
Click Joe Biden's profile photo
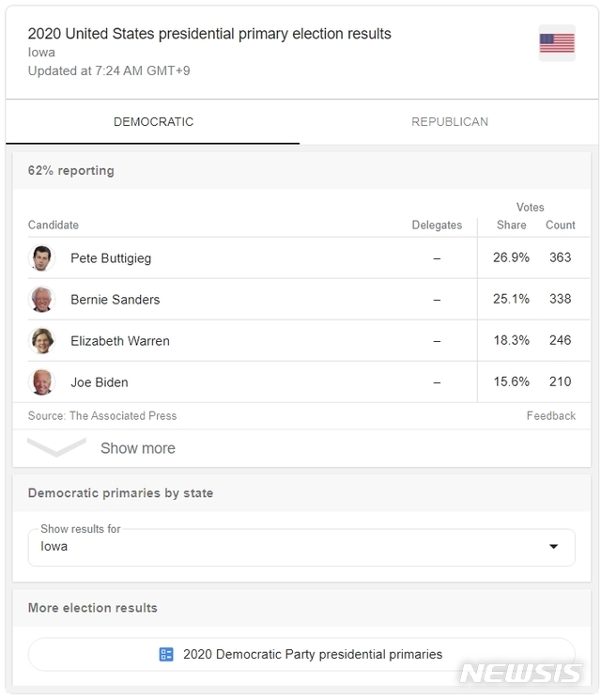point(42,382)
